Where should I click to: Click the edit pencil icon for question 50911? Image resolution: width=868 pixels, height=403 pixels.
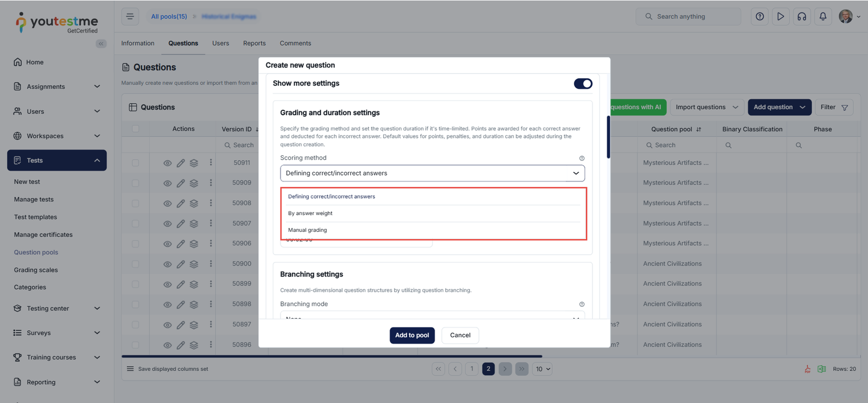click(x=181, y=163)
